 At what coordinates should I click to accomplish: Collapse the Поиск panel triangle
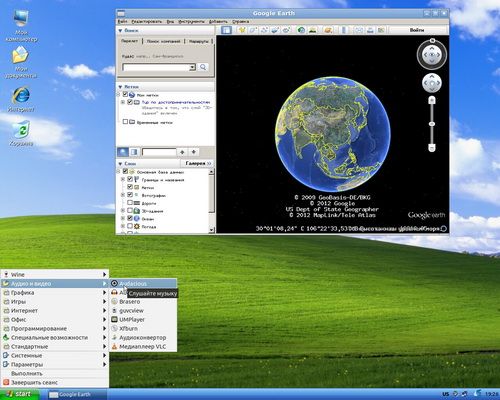120,30
